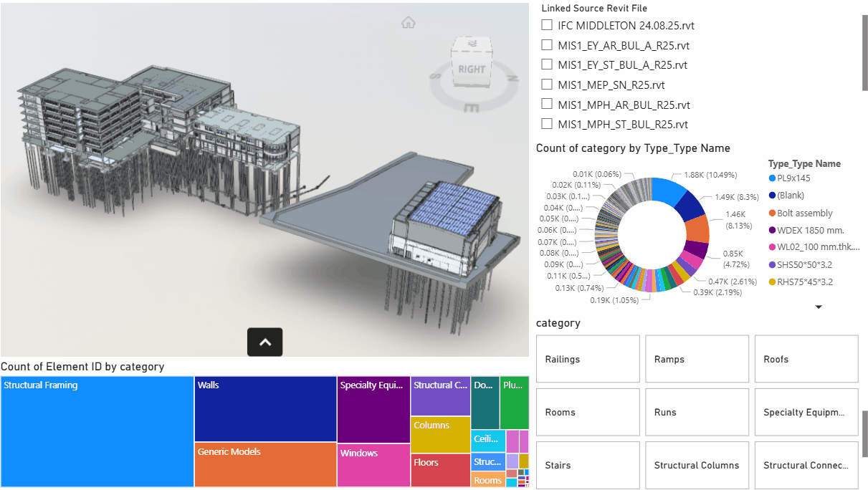Click the Home view icon above the view cube

point(409,23)
